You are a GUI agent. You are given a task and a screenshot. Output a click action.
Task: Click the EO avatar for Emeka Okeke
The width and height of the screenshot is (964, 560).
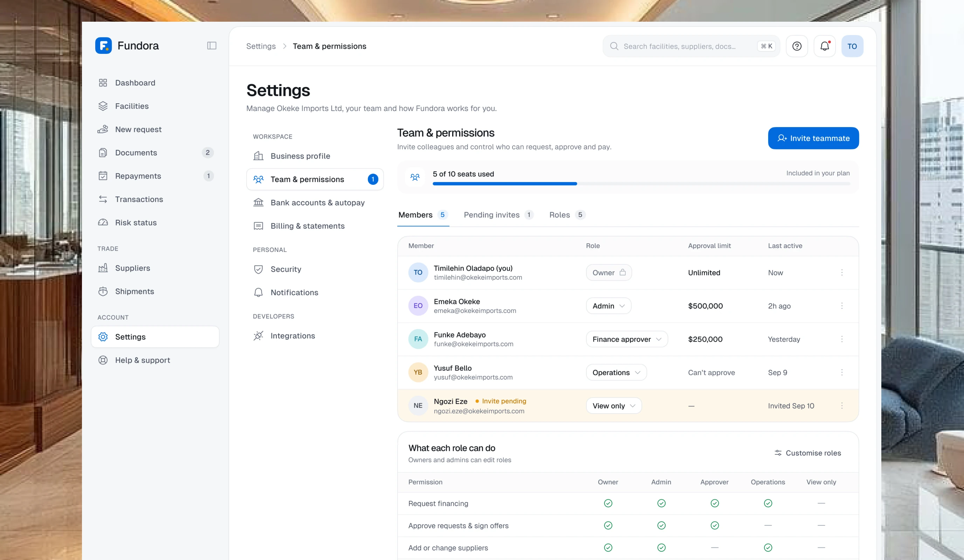tap(418, 306)
